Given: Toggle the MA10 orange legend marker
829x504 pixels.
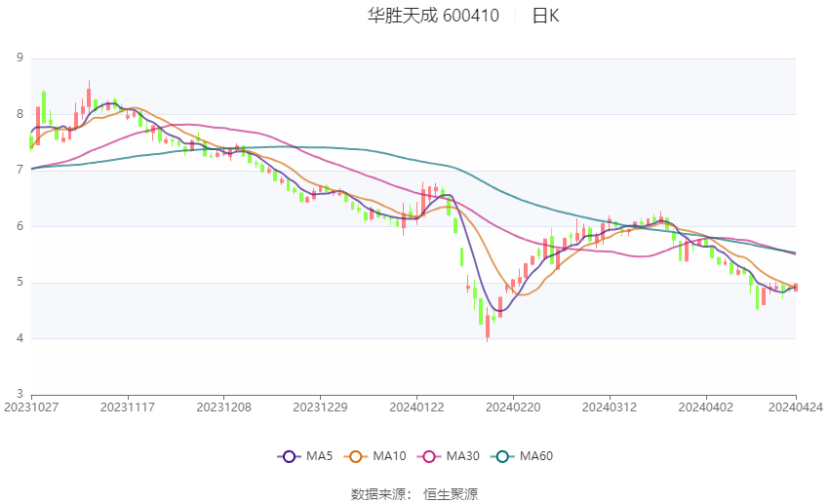Looking at the screenshot, I should 355,456.
